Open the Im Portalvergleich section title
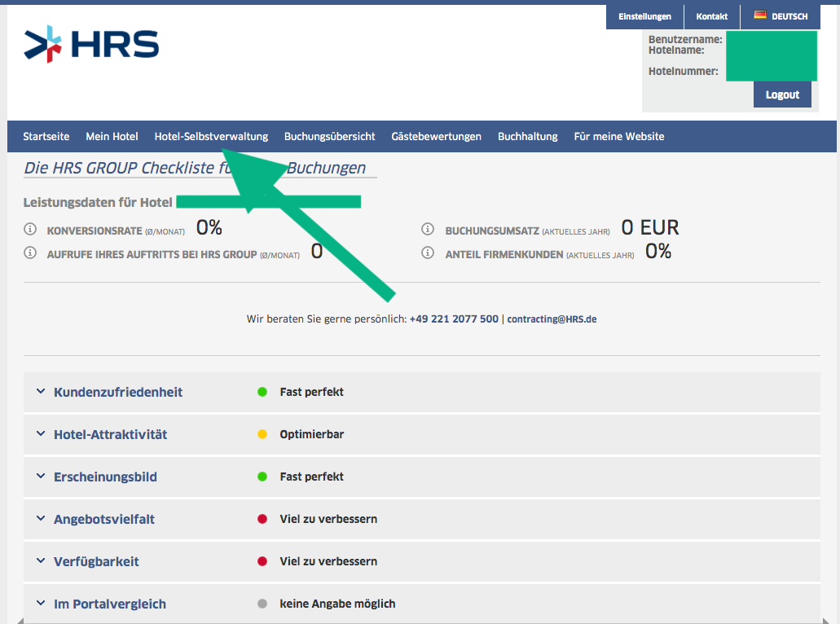The image size is (840, 624). point(110,604)
